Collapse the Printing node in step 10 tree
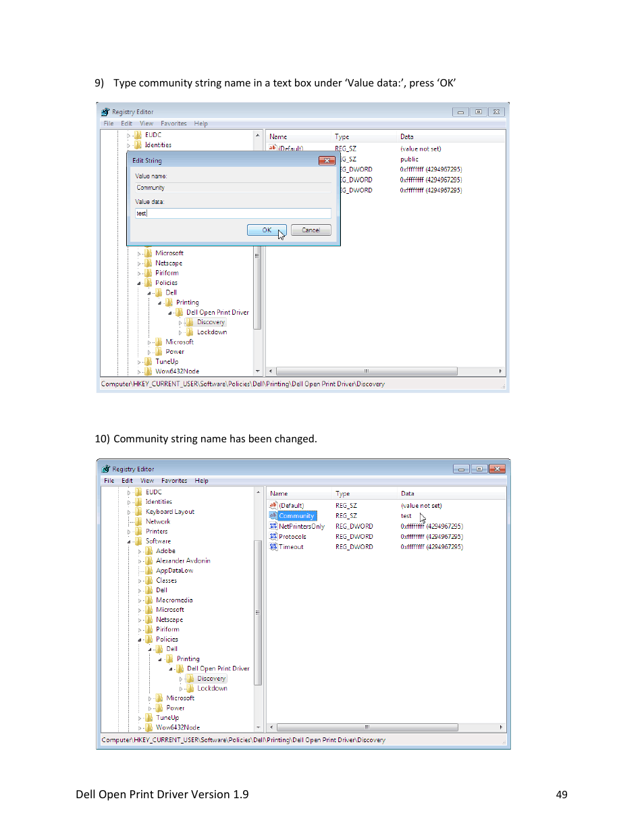Viewport: 644px width, 834px height. click(161, 659)
